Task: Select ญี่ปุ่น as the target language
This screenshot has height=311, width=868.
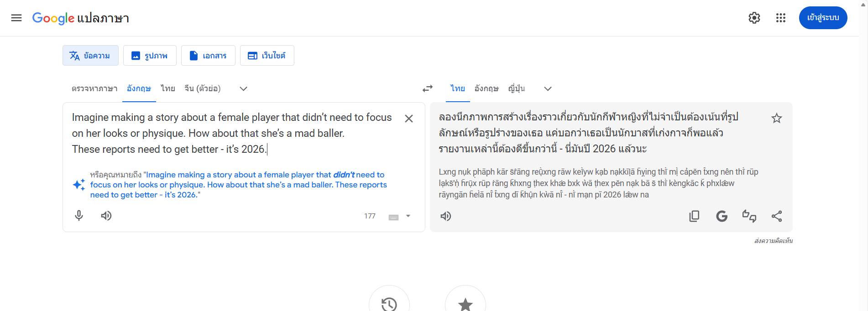Action: pos(516,88)
